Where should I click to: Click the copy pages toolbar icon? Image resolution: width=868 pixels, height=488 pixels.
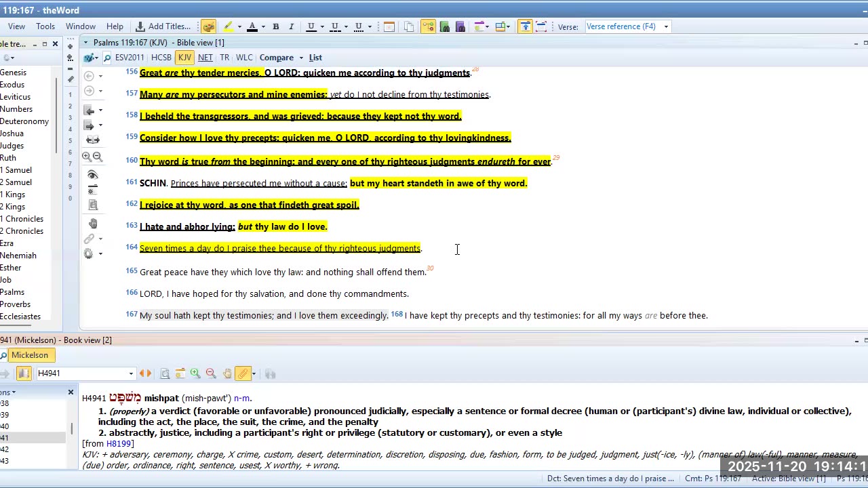click(x=409, y=26)
